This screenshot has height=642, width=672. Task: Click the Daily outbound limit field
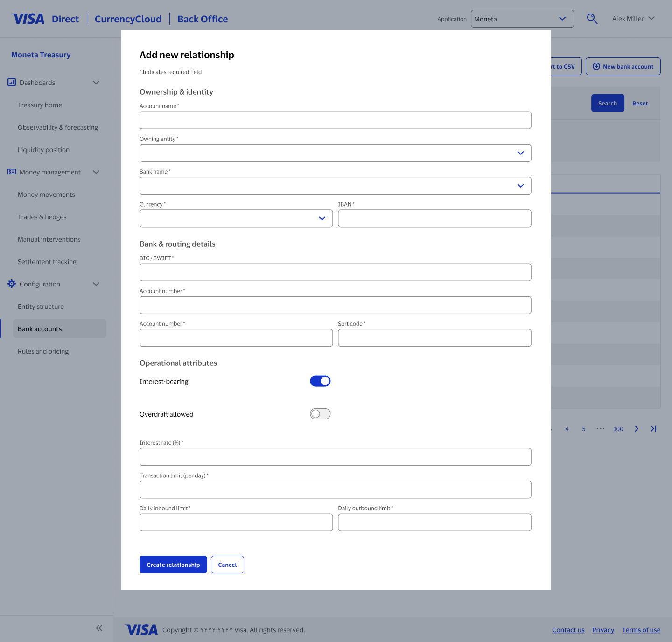pyautogui.click(x=434, y=523)
